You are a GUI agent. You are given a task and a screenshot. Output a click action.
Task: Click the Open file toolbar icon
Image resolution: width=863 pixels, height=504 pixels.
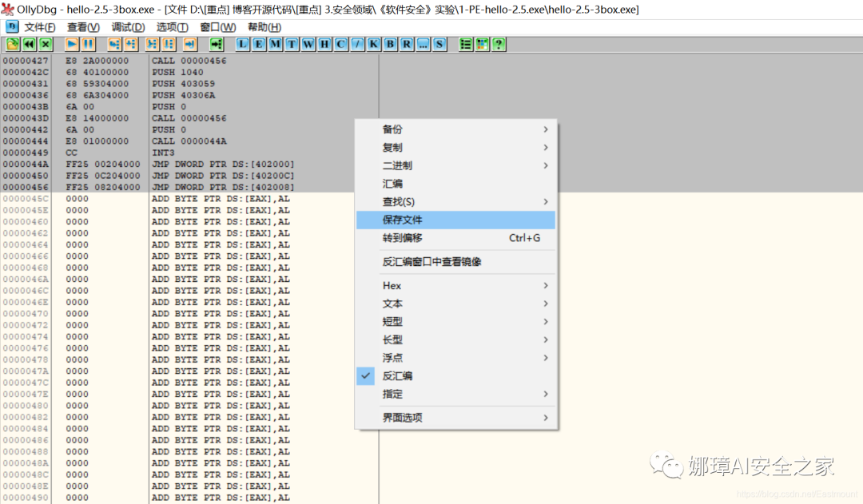13,45
